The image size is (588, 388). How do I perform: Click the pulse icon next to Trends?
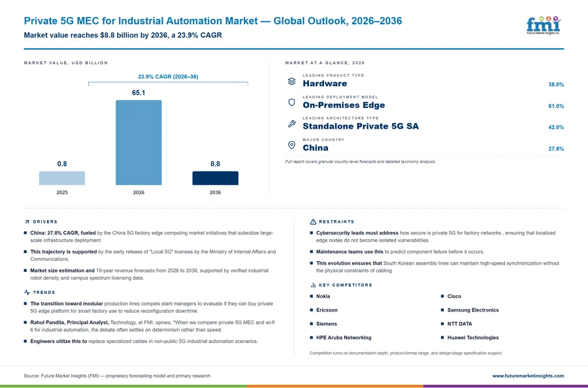tap(27, 293)
